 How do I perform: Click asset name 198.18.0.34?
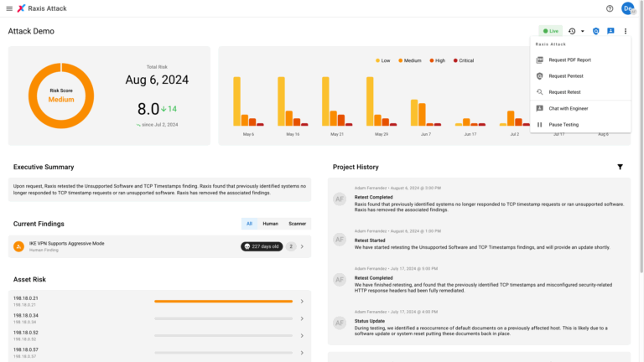coord(25,316)
